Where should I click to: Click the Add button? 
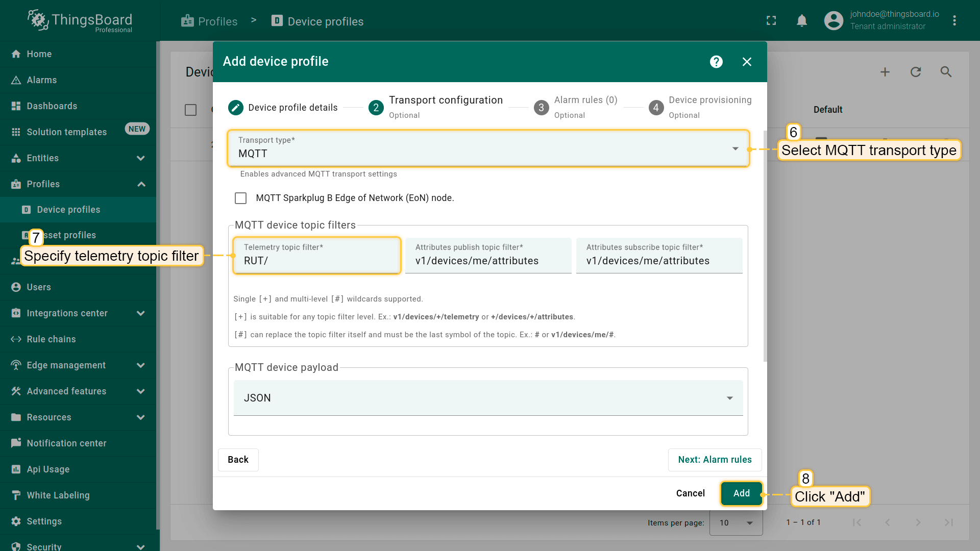741,493
